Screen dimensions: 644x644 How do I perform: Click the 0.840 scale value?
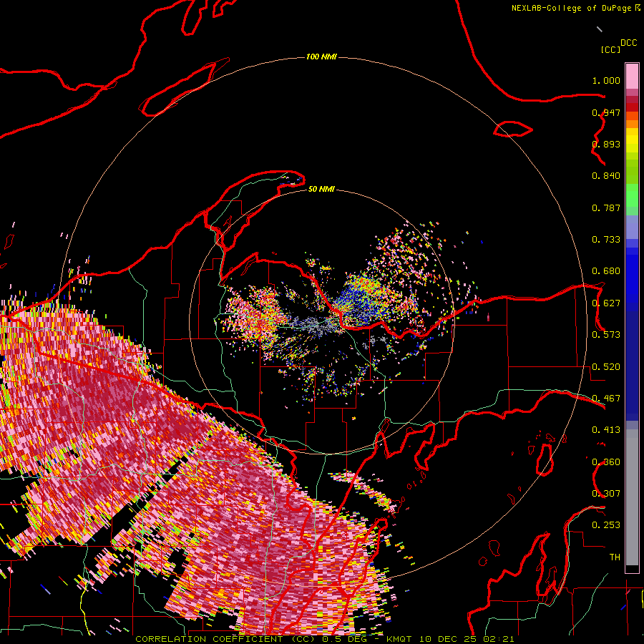pyautogui.click(x=606, y=176)
